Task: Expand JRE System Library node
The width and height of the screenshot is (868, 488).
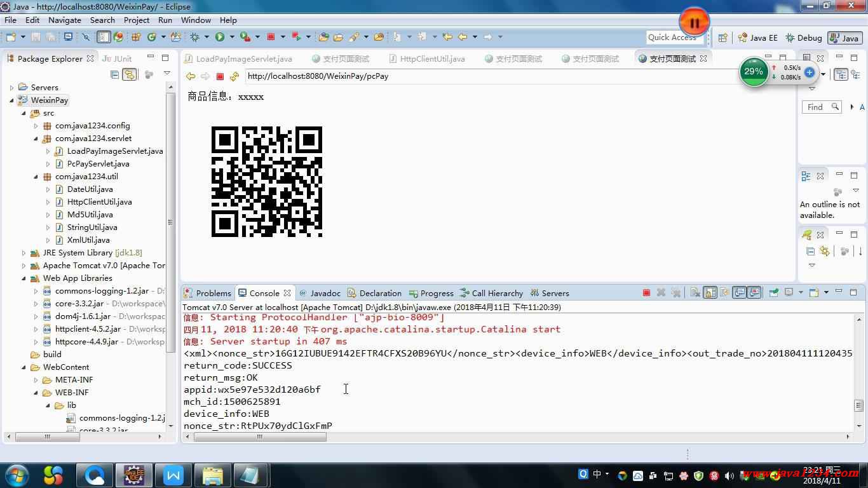Action: coord(24,253)
